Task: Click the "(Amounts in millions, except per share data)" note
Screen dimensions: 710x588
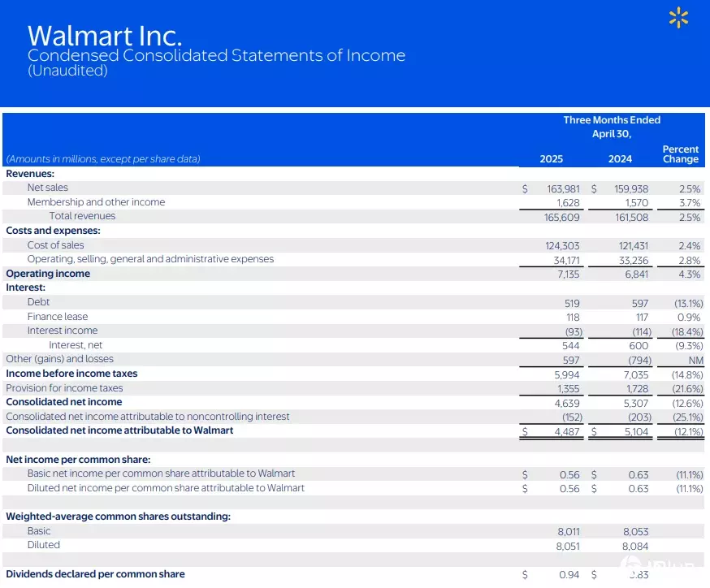Action: click(103, 159)
